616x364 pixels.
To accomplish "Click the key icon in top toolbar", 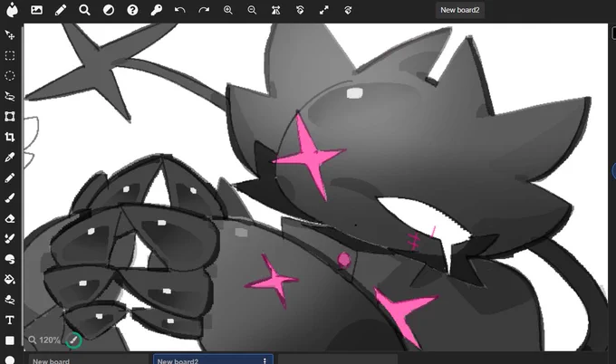I will coord(157,10).
